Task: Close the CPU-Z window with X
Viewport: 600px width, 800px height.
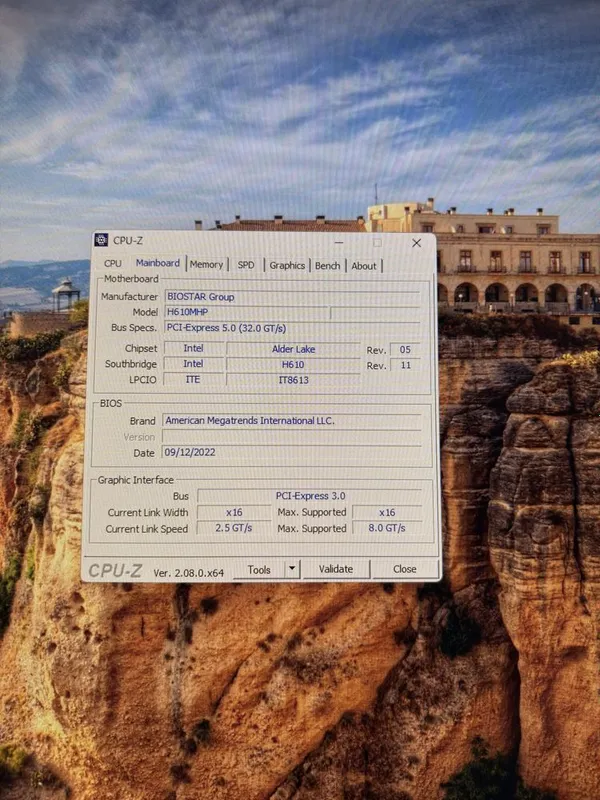Action: coord(417,243)
